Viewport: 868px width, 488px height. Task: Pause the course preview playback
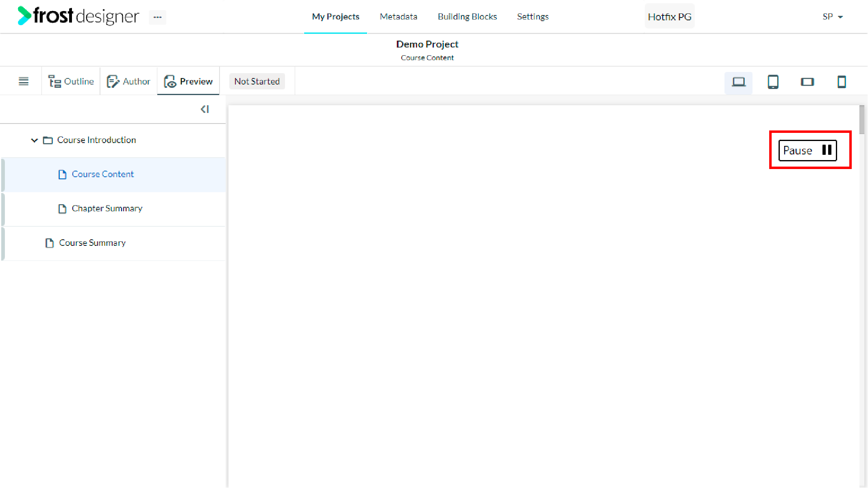tap(807, 150)
